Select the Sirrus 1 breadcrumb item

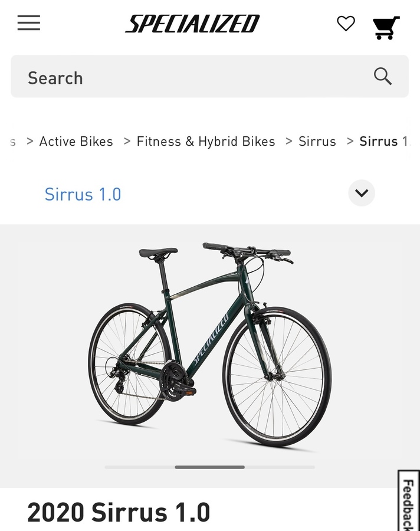383,141
